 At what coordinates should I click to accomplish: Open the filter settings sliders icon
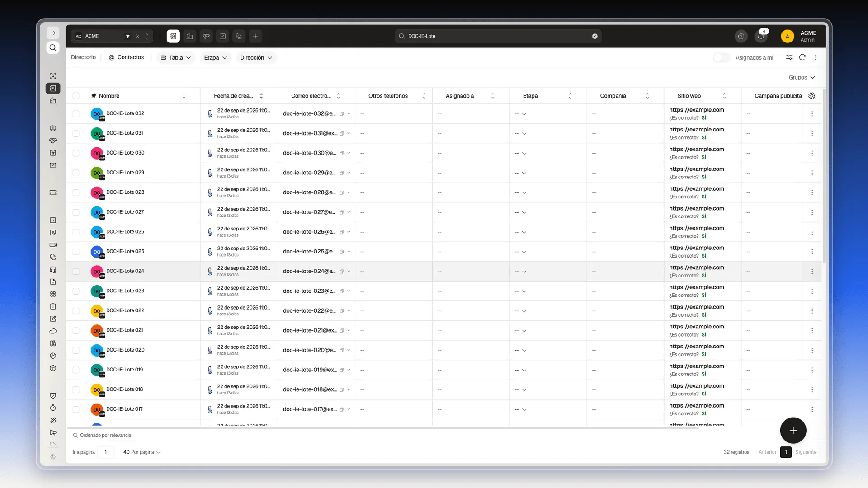point(789,57)
